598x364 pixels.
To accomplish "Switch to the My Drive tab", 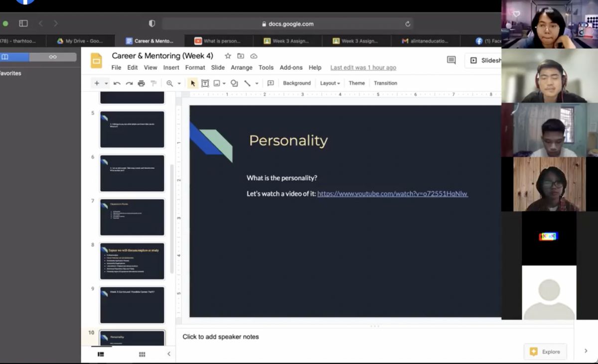I will [x=80, y=41].
